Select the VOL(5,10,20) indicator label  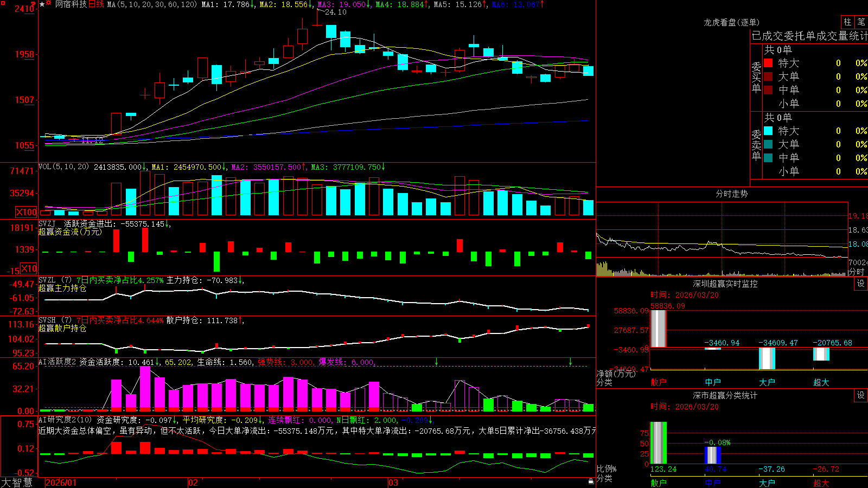(63, 167)
